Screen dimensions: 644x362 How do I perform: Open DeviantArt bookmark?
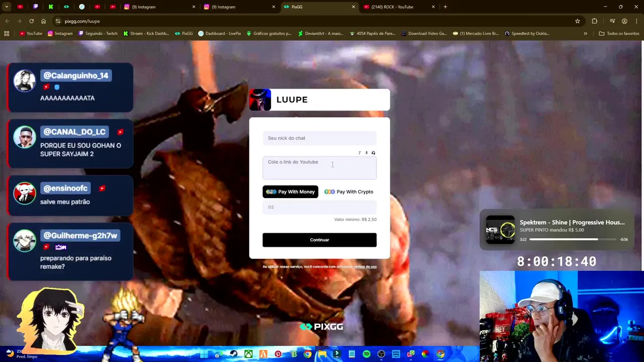[320, 34]
